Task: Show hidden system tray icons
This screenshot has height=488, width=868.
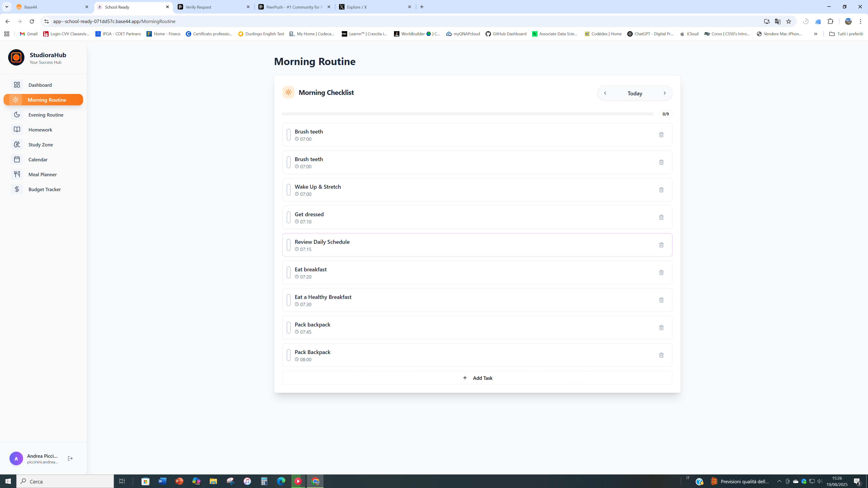Action: [x=779, y=481]
